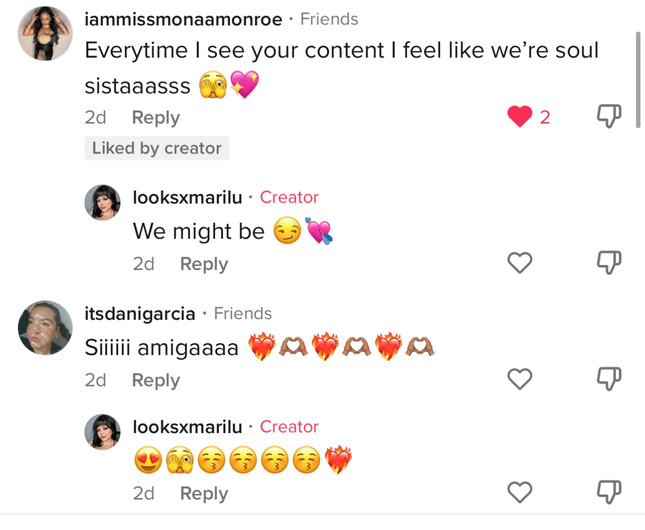The width and height of the screenshot is (645, 530).
Task: Dislike iammissmonaamonroe's soul sistas comment
Action: point(609,117)
